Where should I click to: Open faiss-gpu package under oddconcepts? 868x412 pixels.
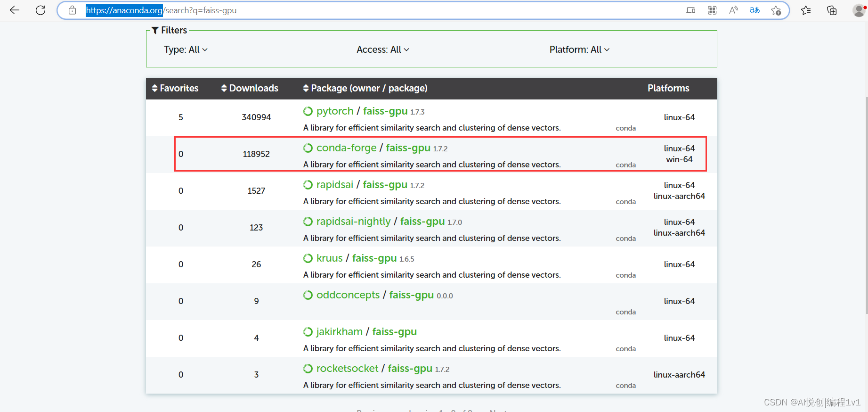(x=412, y=295)
